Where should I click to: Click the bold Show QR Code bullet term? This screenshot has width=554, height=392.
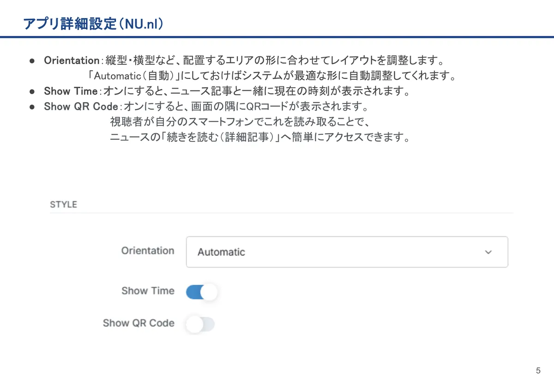coord(81,107)
